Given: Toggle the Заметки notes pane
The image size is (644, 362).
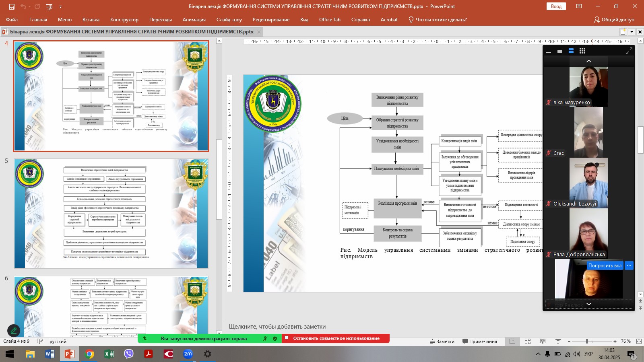Looking at the screenshot, I should tap(442, 341).
